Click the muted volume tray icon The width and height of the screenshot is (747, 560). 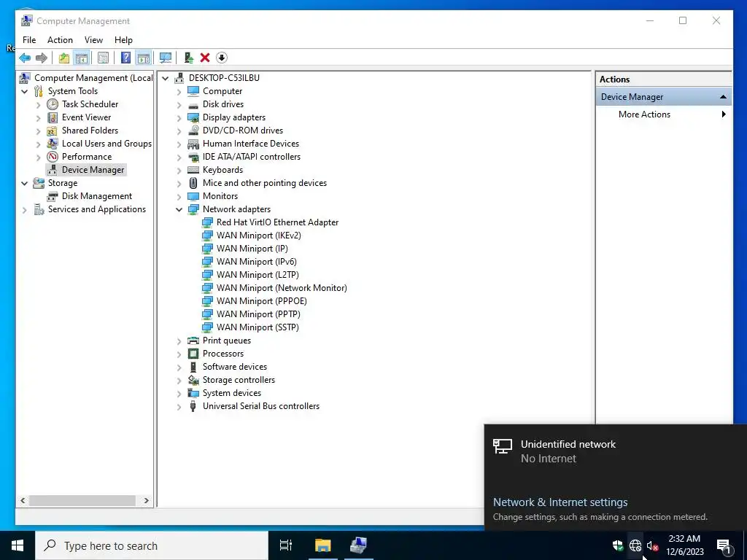(x=652, y=545)
